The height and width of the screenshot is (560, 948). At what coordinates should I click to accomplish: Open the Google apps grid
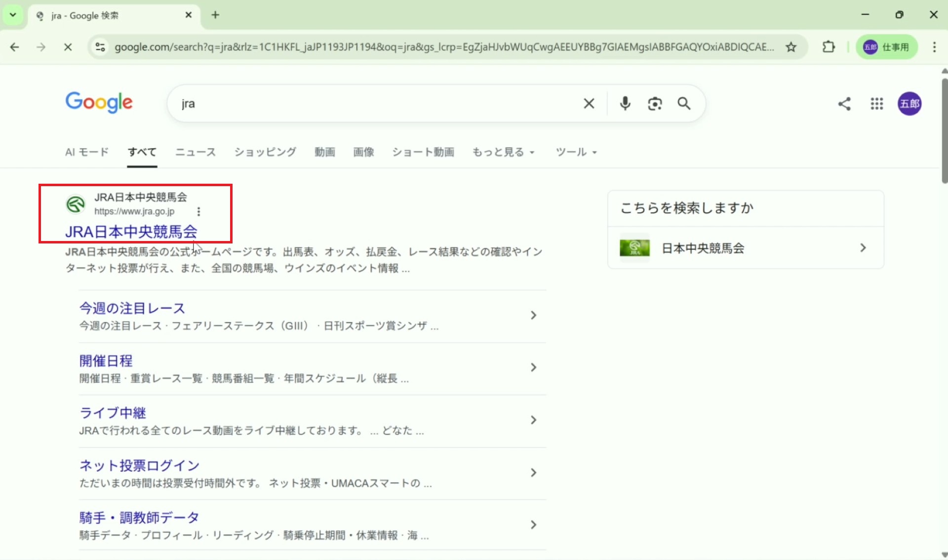[x=876, y=104]
